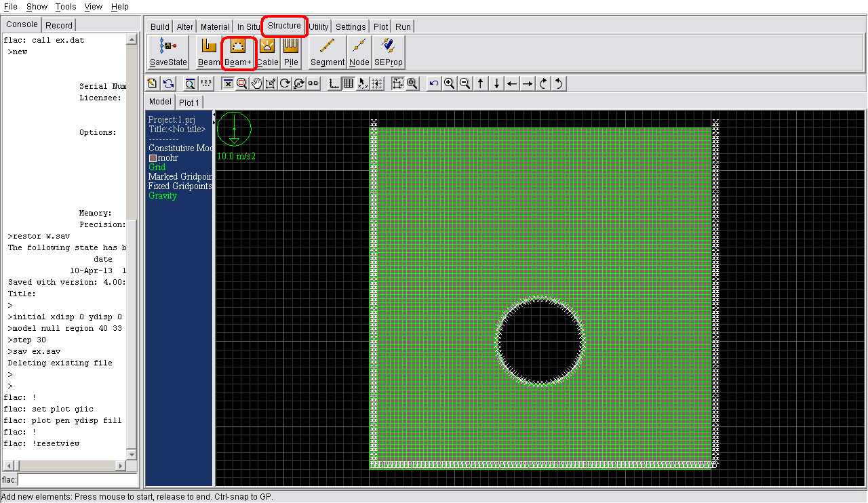Switch to the Utility tab
This screenshot has width=868, height=503.
[319, 27]
